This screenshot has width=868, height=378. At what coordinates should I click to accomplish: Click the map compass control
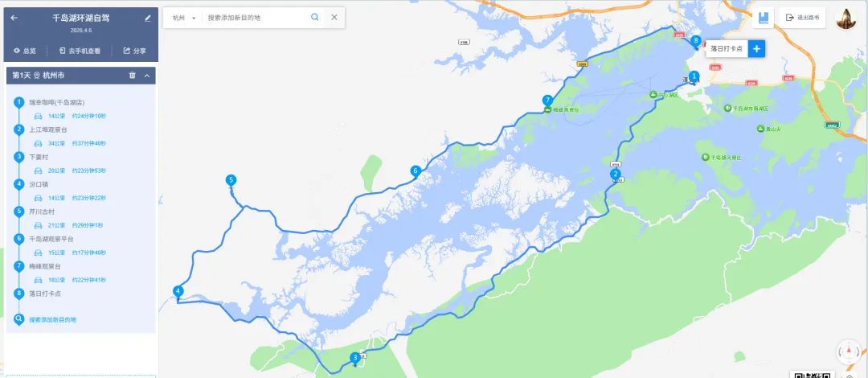(x=850, y=351)
